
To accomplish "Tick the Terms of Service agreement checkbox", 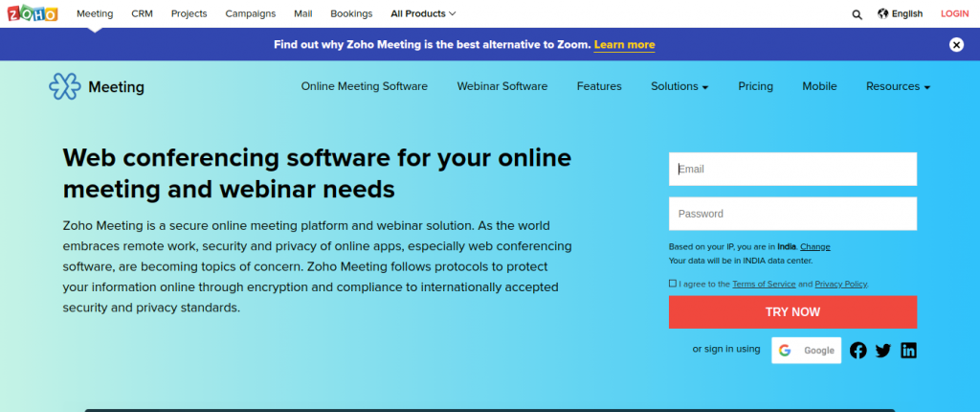I will 673,284.
